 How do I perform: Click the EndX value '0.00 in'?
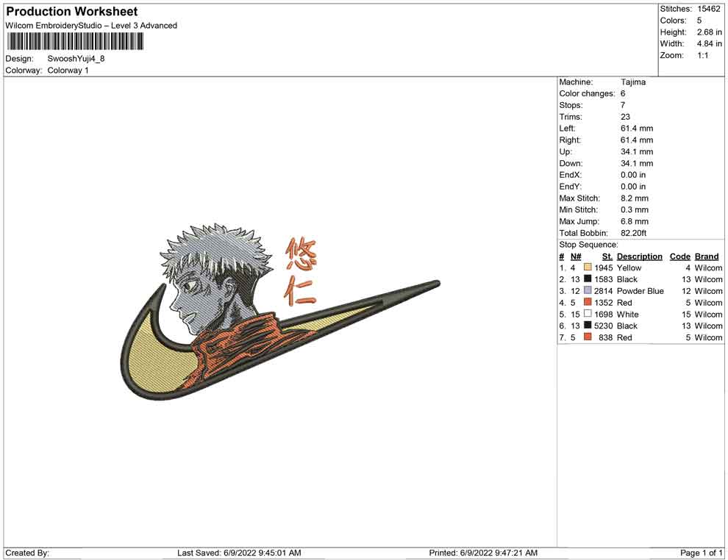[x=633, y=174]
